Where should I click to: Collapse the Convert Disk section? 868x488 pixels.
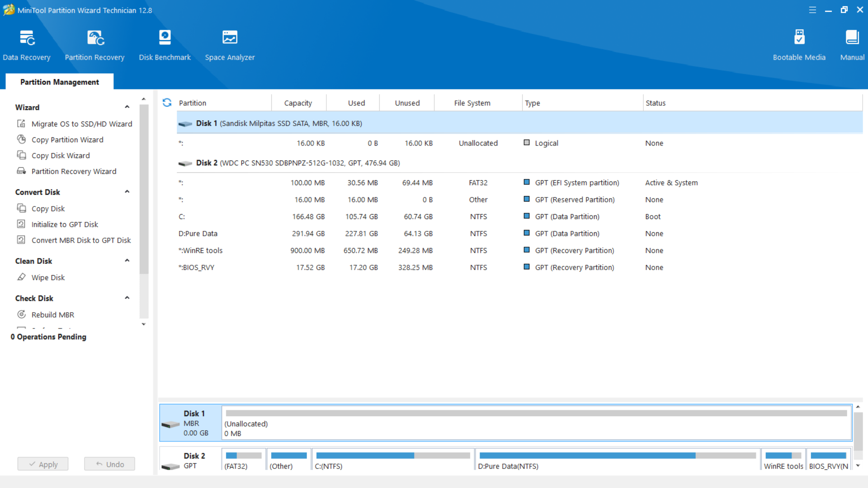point(127,192)
